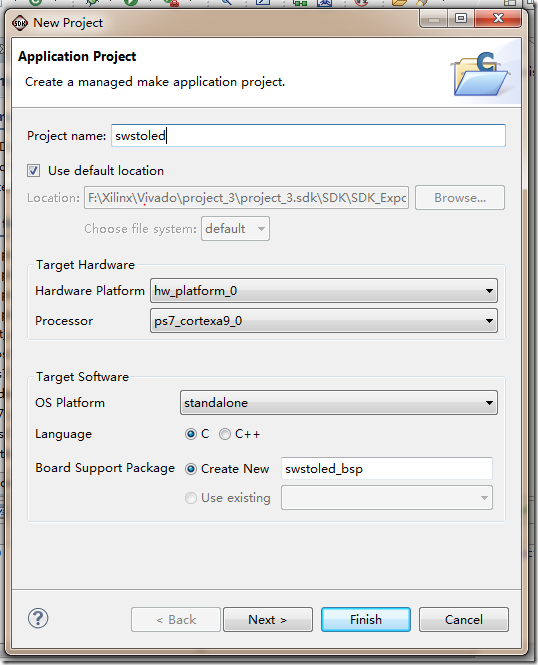
Task: Maximize the New Project dialog
Action: (461, 18)
